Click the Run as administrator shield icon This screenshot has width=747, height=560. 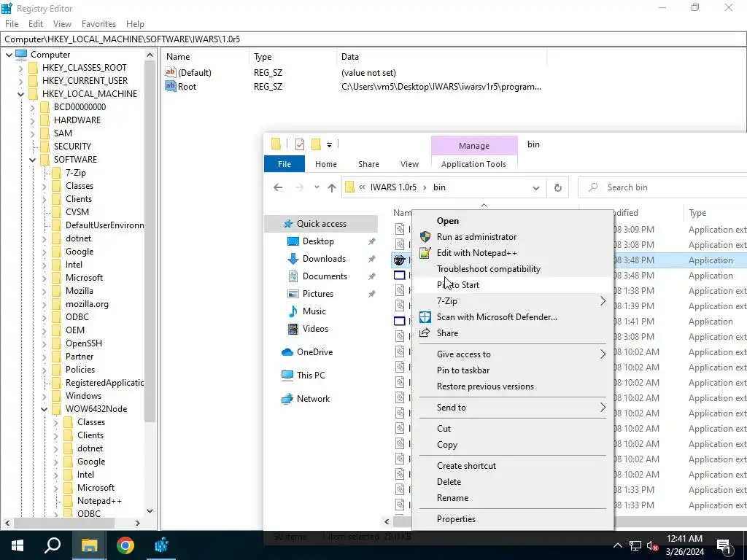pyautogui.click(x=425, y=237)
